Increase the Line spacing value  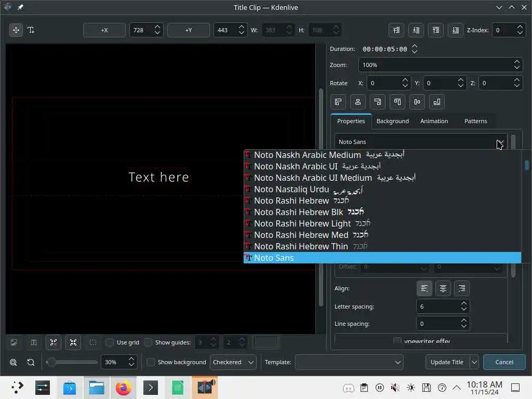464,320
